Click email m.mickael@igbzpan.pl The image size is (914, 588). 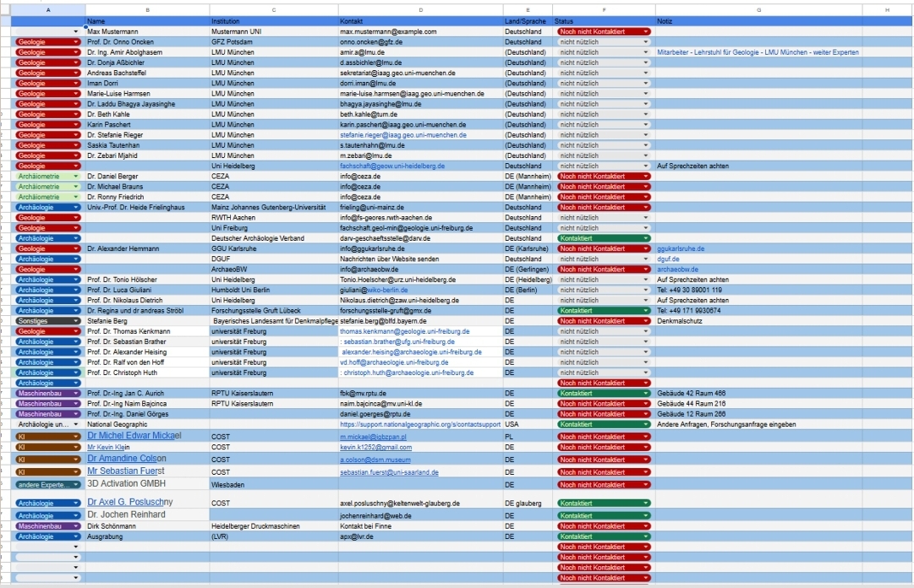[x=373, y=437]
